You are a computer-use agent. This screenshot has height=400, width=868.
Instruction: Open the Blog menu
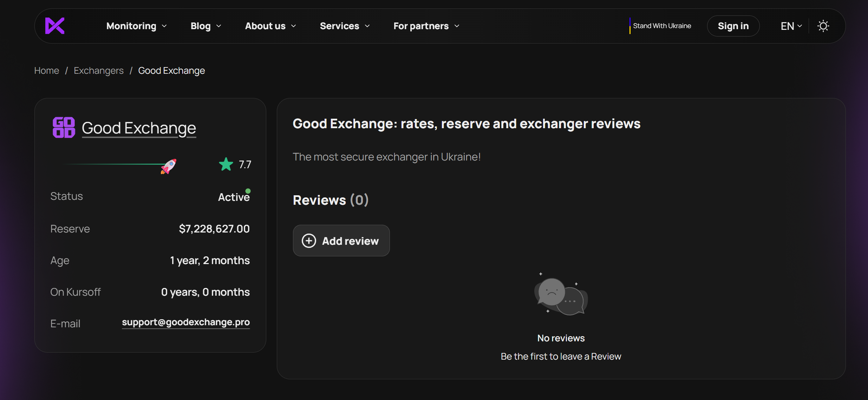[206, 26]
